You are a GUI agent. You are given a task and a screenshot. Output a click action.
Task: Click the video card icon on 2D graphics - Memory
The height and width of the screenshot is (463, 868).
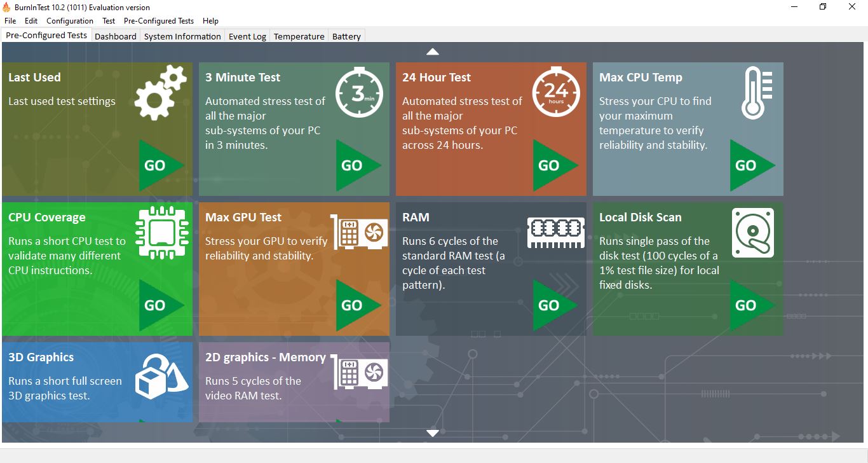(x=359, y=371)
